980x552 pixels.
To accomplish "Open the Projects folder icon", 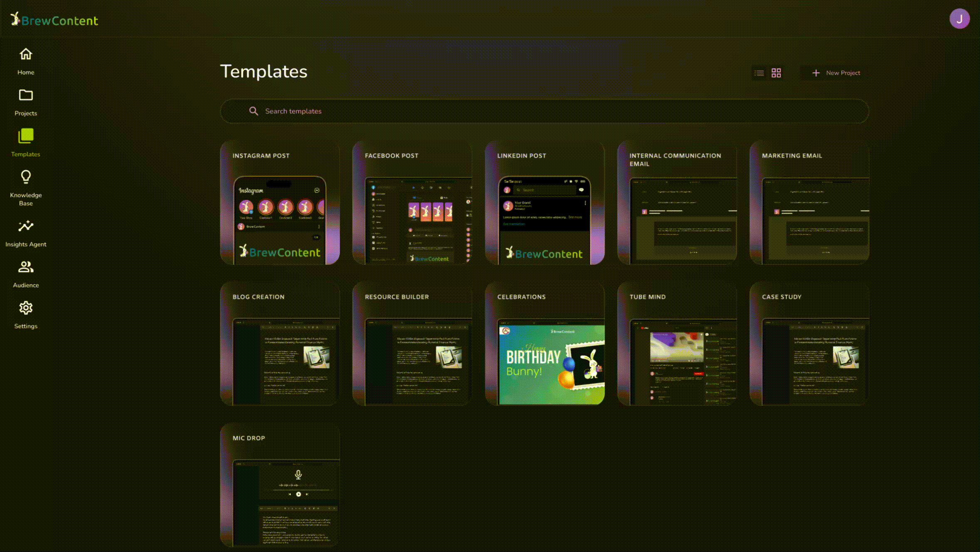I will pos(26,95).
